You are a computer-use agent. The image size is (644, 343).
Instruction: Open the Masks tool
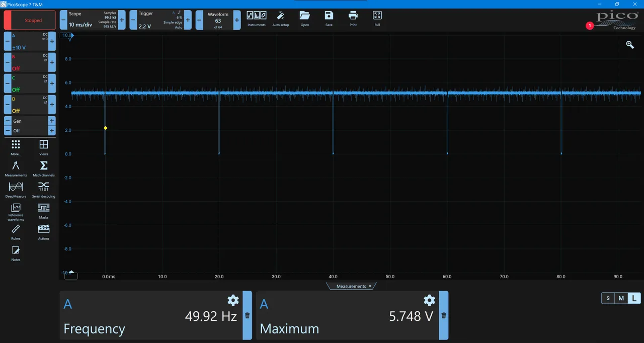pyautogui.click(x=44, y=210)
